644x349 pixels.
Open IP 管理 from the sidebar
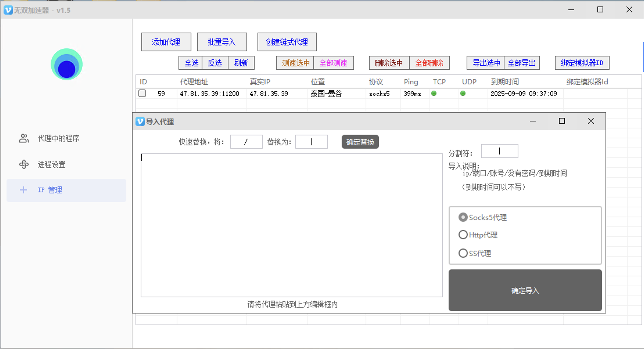(49, 190)
